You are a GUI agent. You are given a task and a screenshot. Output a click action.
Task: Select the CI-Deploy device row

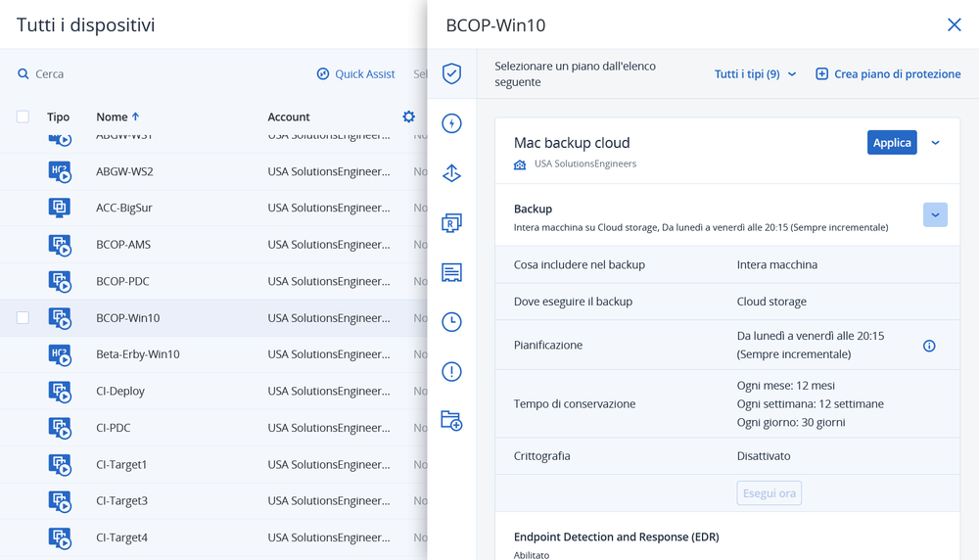pos(120,391)
